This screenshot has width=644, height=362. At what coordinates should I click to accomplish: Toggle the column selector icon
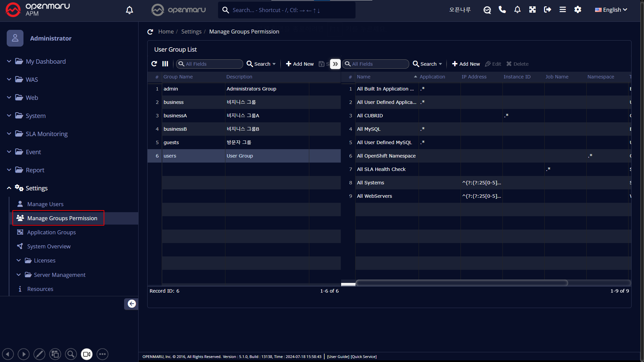click(165, 64)
